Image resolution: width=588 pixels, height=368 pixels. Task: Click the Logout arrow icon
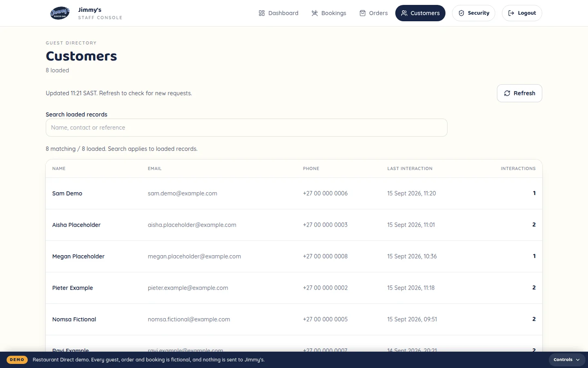point(511,13)
